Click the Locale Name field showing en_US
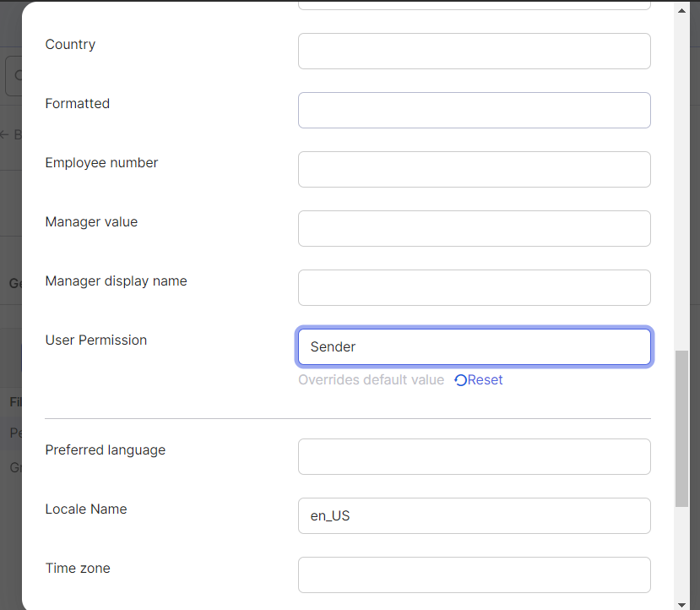This screenshot has height=610, width=700. point(474,515)
